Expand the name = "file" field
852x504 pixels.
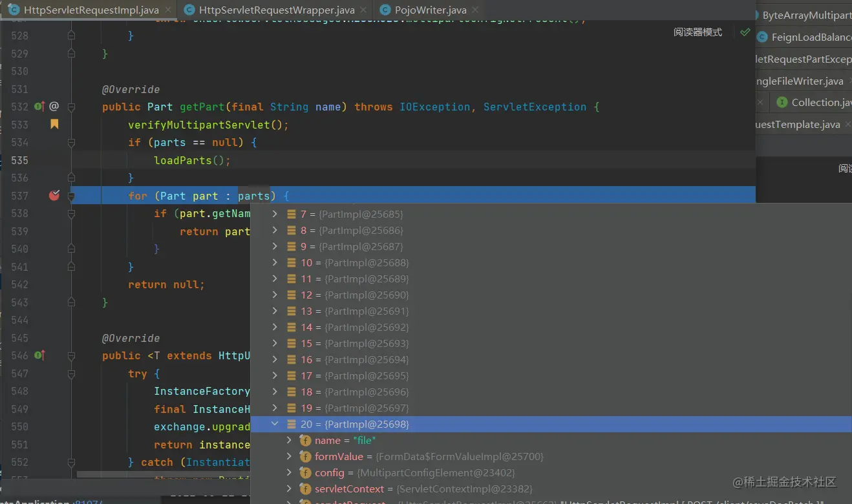click(x=290, y=440)
